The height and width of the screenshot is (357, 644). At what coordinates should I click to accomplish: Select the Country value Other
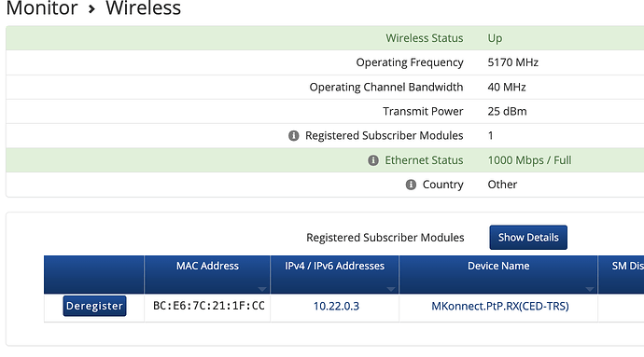pyautogui.click(x=502, y=185)
